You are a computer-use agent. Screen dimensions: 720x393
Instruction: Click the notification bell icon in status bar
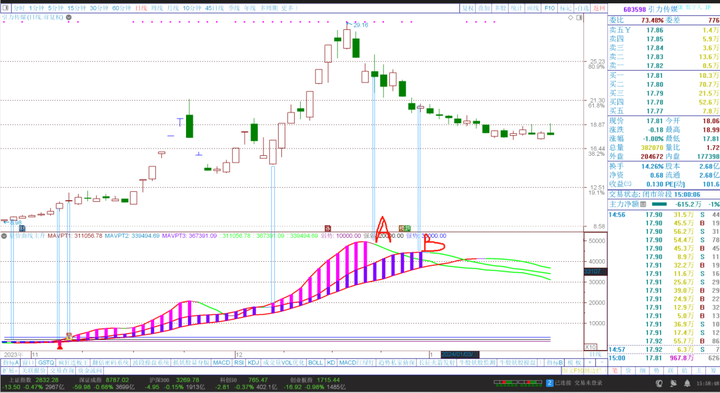click(x=687, y=383)
